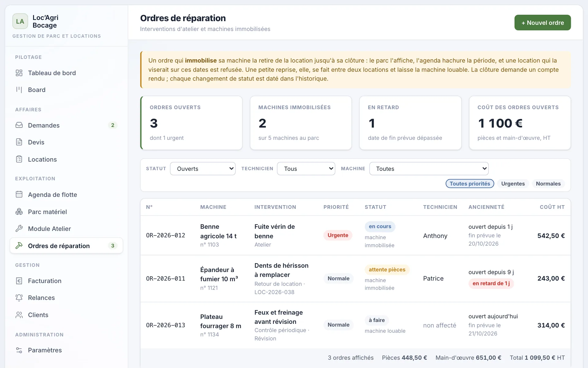Open the Technicien dropdown showing Tous
588x368 pixels.
(x=306, y=169)
